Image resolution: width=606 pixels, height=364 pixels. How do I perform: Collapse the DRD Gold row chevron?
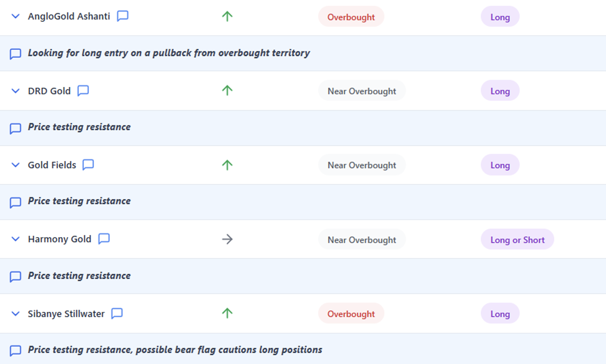coord(15,91)
